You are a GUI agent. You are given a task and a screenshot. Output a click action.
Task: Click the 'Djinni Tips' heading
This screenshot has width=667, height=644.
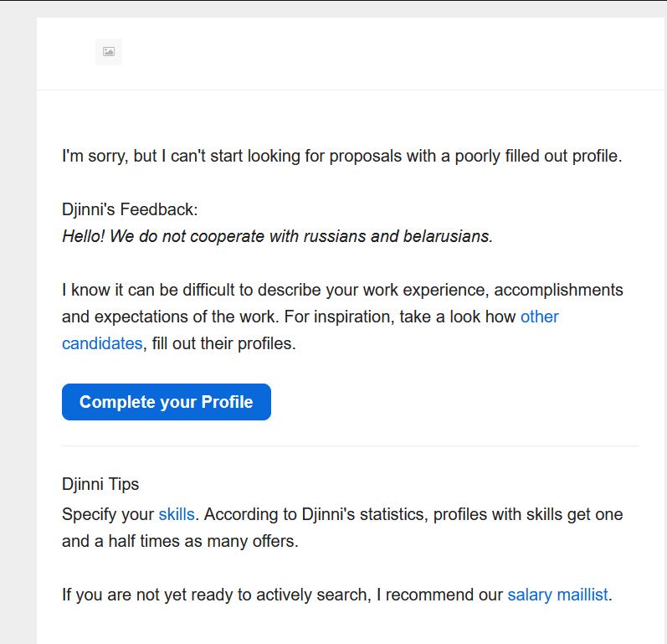(100, 484)
